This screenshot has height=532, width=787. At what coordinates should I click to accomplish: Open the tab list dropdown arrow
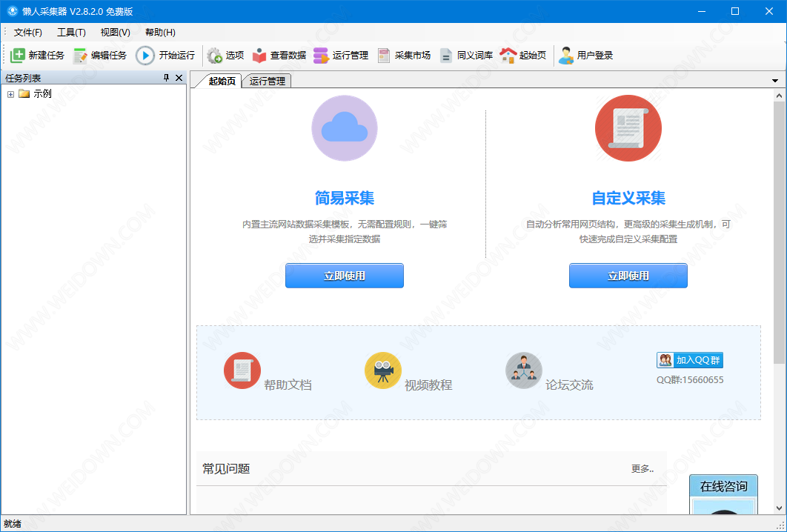point(775,81)
